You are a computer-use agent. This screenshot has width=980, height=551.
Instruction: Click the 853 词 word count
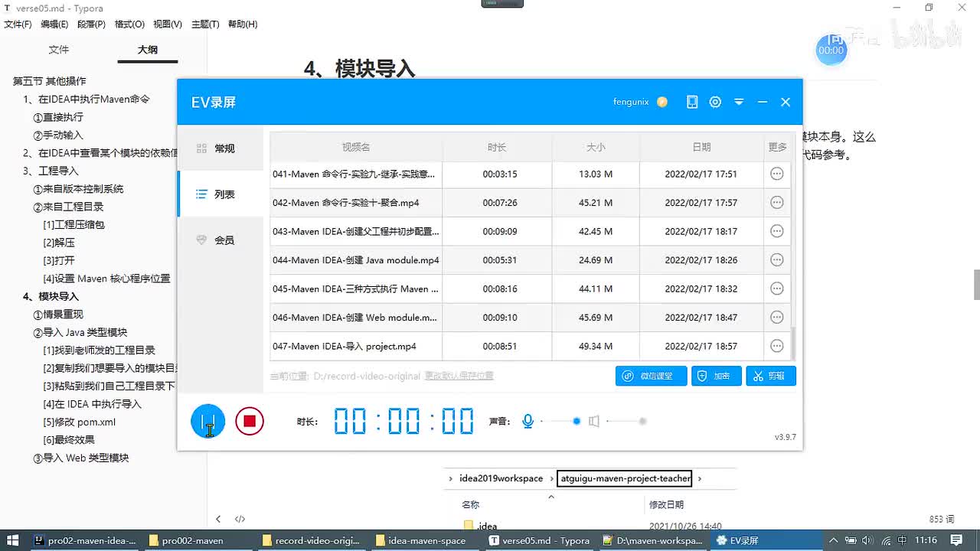click(x=942, y=519)
